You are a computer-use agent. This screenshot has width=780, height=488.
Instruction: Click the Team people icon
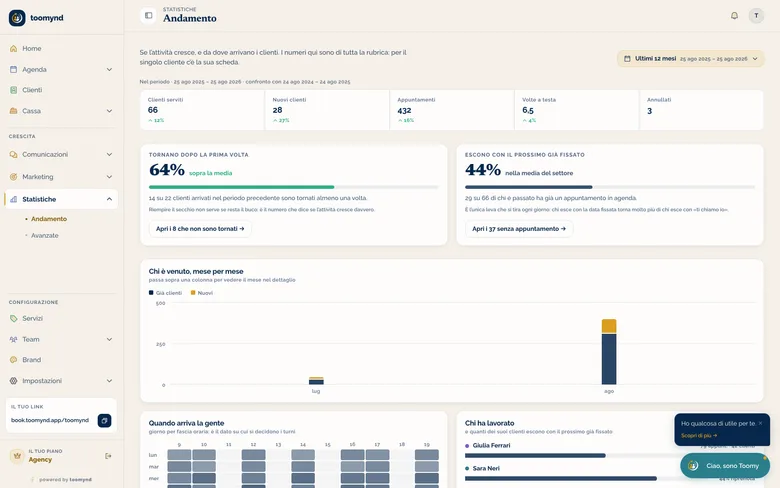tap(13, 339)
